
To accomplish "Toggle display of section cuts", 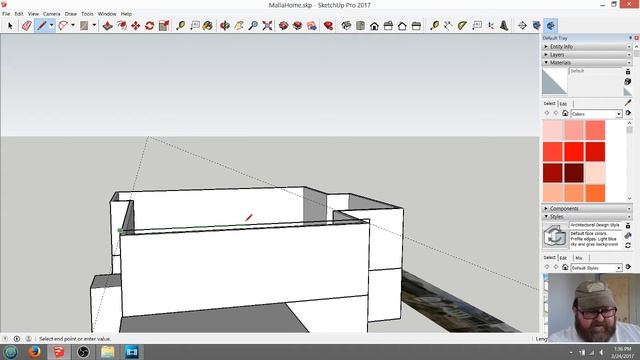I will [551, 26].
